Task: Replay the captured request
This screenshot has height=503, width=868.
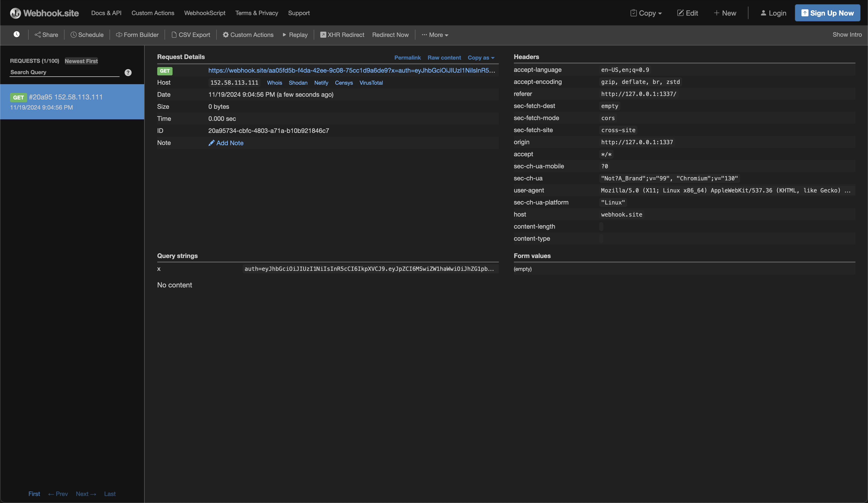Action: [x=295, y=34]
